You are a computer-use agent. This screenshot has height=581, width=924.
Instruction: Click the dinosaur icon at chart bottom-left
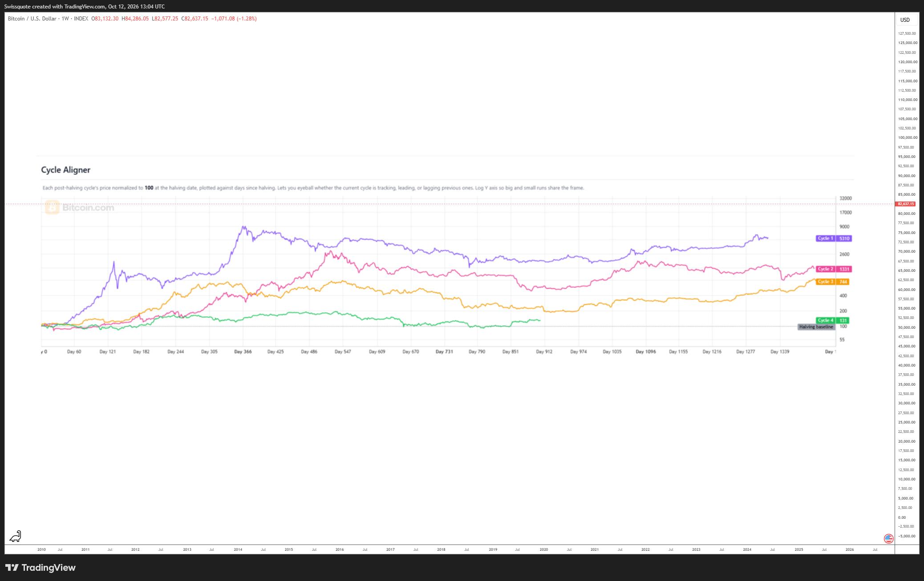[15, 536]
